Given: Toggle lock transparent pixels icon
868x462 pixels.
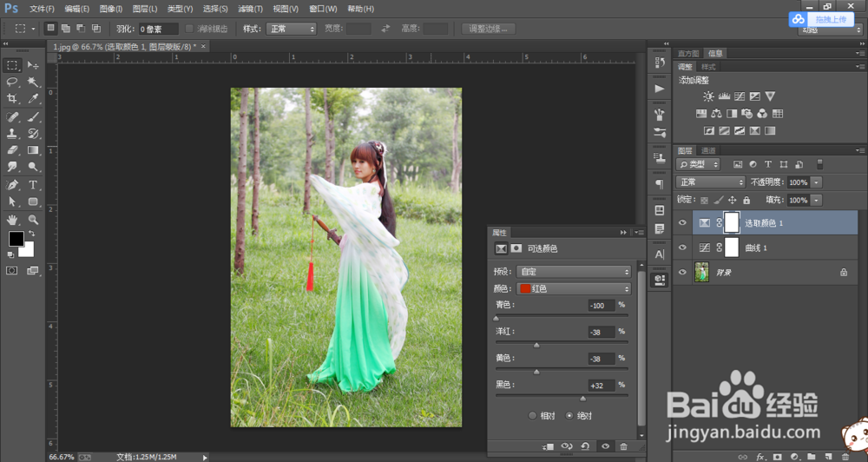Looking at the screenshot, I should coord(704,200).
